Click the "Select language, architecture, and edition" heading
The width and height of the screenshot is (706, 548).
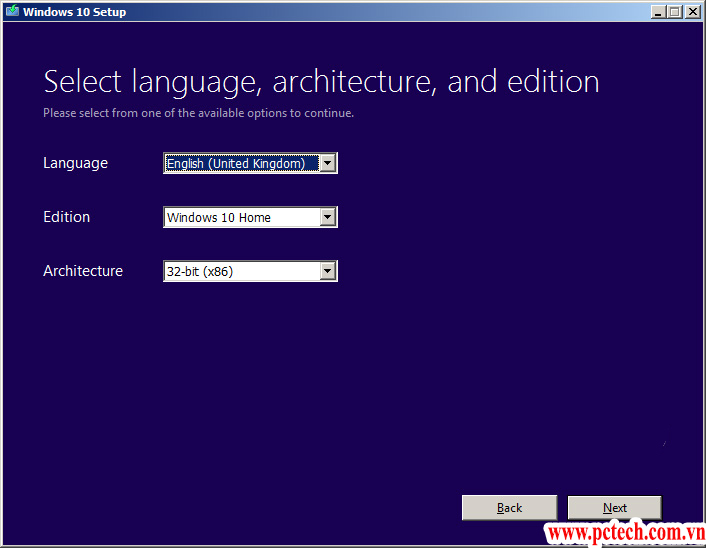tap(321, 81)
